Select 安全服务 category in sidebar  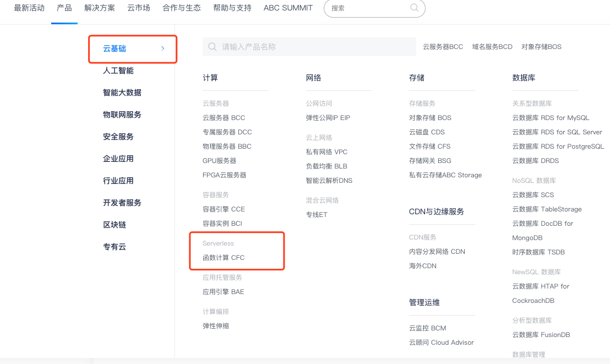(x=118, y=137)
